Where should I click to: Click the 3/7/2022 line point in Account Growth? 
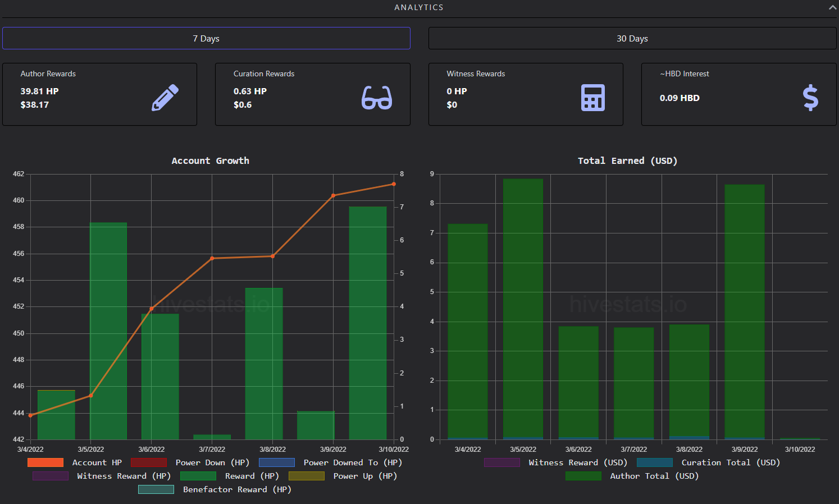pos(212,258)
